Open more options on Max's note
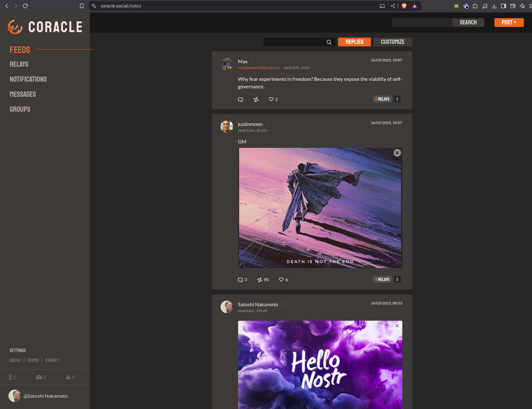Image resolution: width=532 pixels, height=409 pixels. tap(397, 99)
